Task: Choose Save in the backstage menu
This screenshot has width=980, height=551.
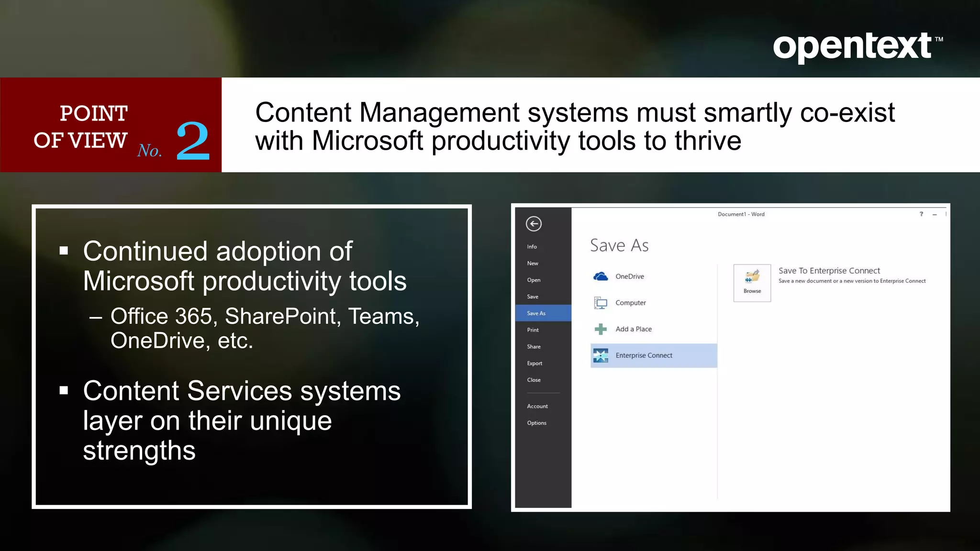Action: click(533, 297)
